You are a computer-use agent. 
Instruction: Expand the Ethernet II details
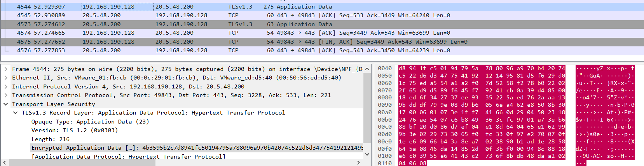[6, 78]
